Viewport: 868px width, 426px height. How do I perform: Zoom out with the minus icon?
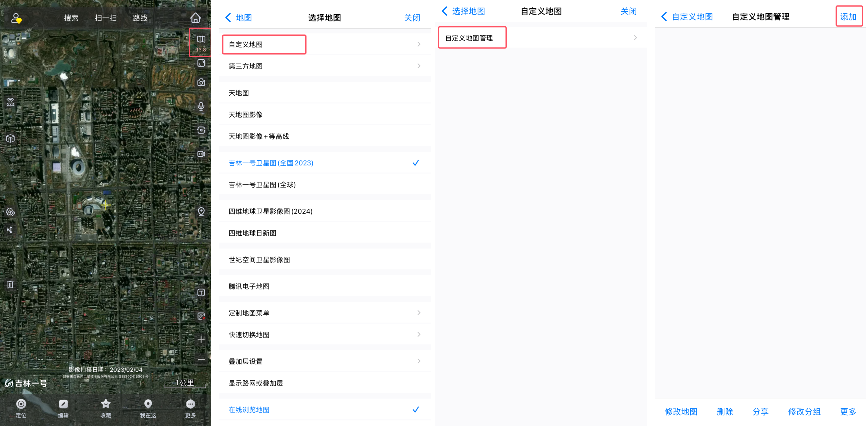(x=201, y=359)
